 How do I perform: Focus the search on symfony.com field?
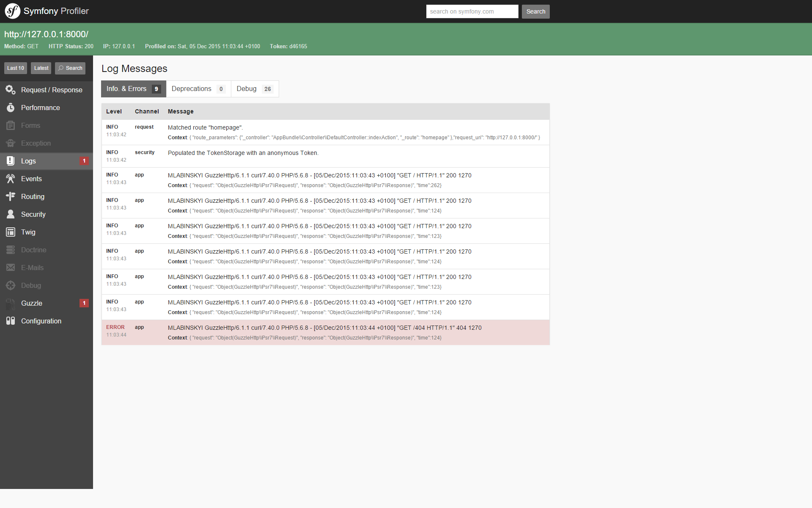pyautogui.click(x=472, y=11)
